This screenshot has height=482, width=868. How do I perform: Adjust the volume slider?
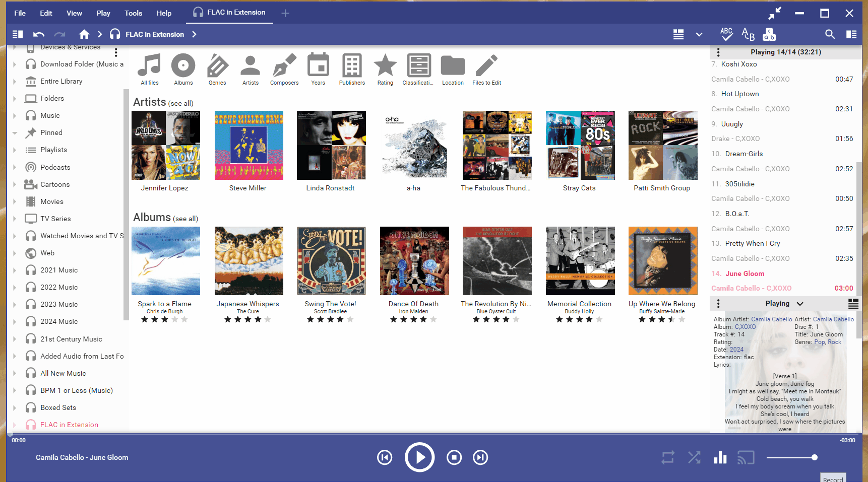click(790, 457)
